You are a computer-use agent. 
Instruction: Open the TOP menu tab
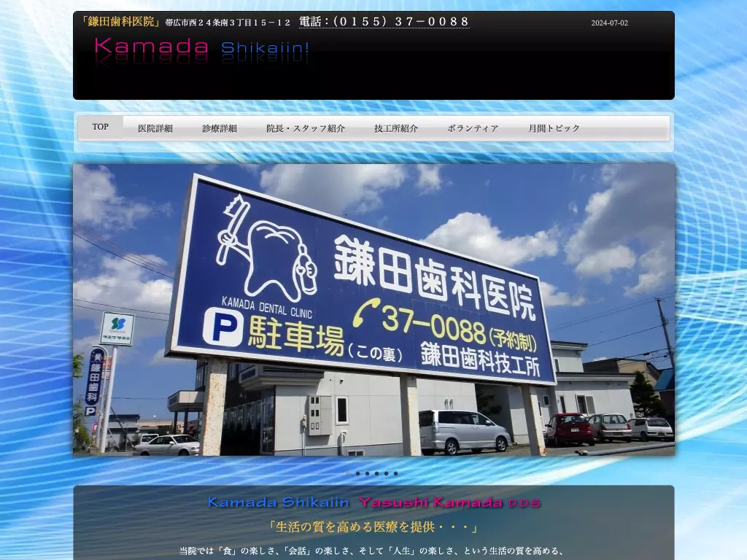(x=101, y=127)
